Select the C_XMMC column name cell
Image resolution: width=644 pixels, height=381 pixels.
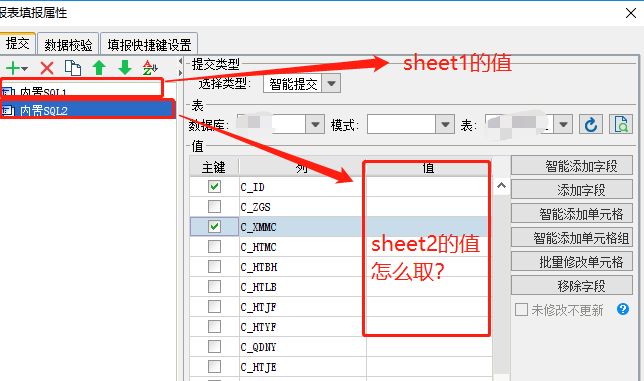(302, 227)
